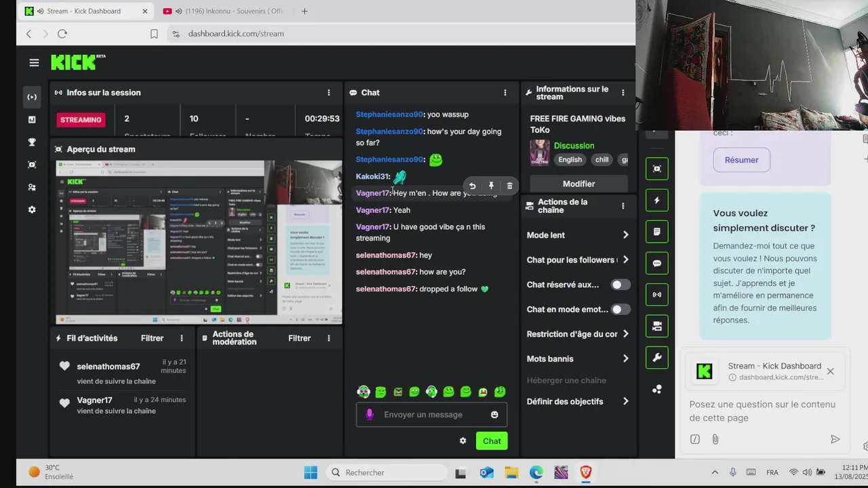Open the analytics chart icon in left sidebar
This screenshot has width=868, height=488.
(x=32, y=119)
